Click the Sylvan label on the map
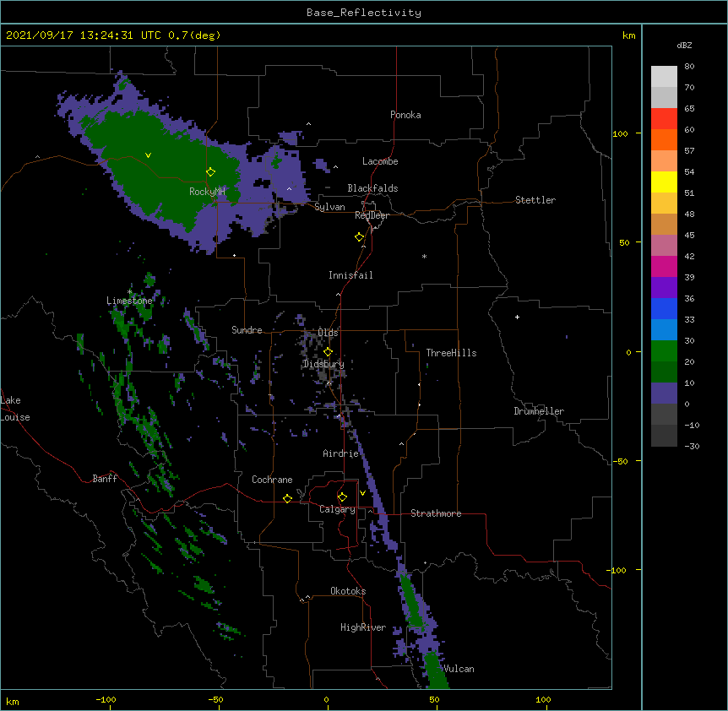Image resolution: width=728 pixels, height=711 pixels. pyautogui.click(x=329, y=207)
